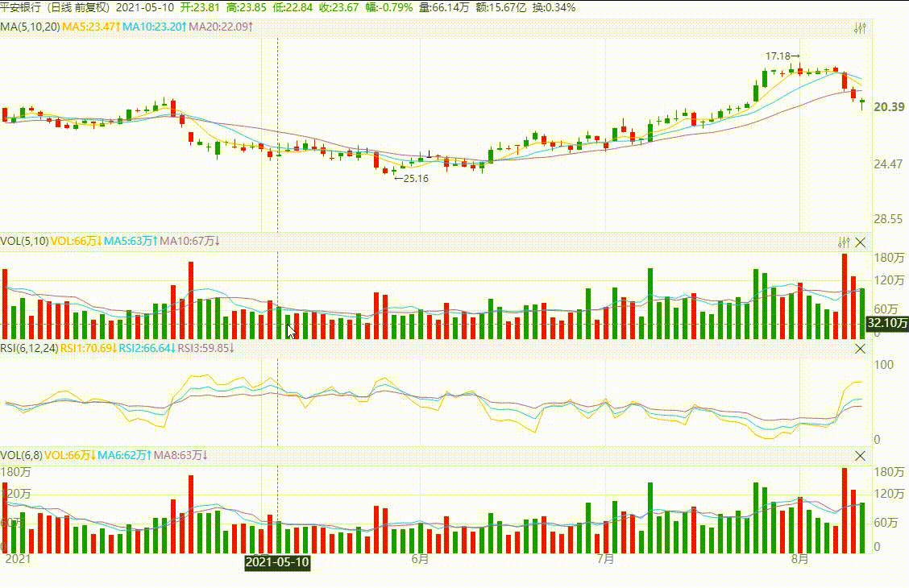This screenshot has width=909, height=588.
Task: Close the RSI(6,12,24) panel
Action: point(860,348)
